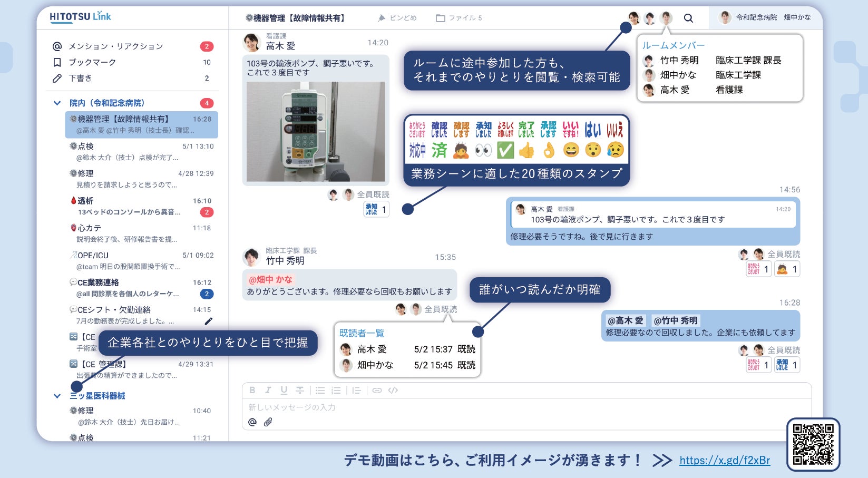Viewport: 868px width, 478px height.
Task: Collapse the 院内（令和記念病院） group
Action: (x=57, y=103)
